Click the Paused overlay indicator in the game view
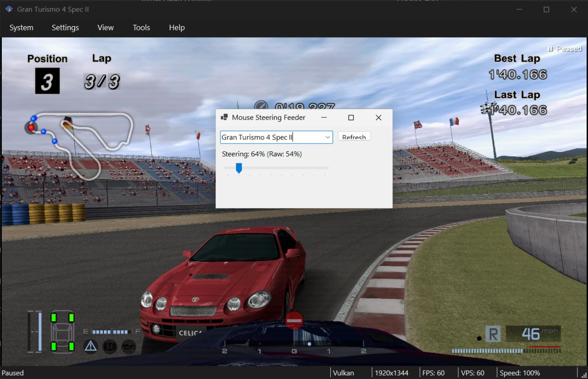 [564, 49]
